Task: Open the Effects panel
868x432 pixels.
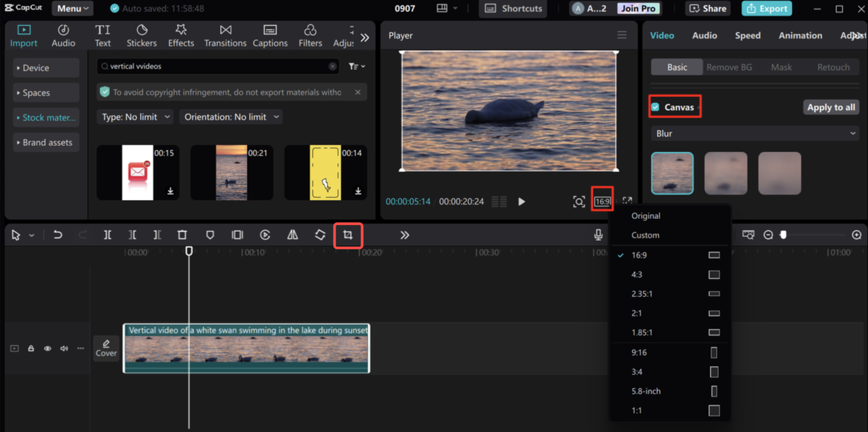Action: [180, 35]
